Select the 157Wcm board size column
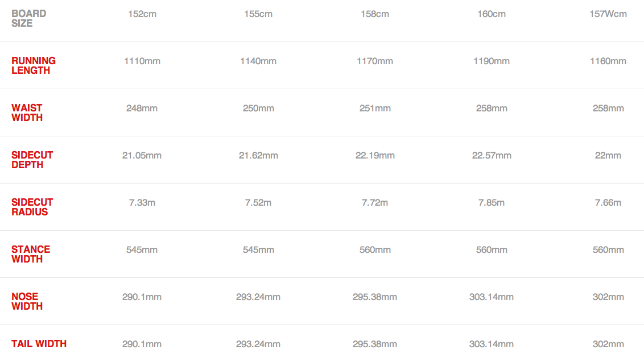This screenshot has width=644, height=358. pyautogui.click(x=608, y=14)
